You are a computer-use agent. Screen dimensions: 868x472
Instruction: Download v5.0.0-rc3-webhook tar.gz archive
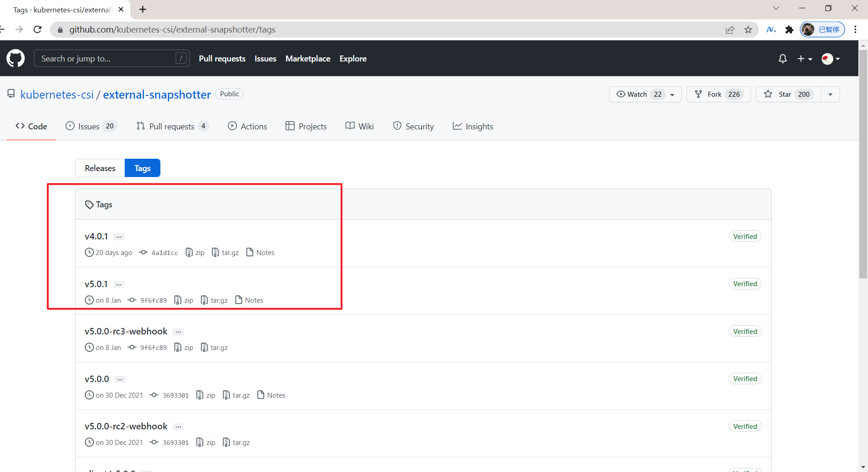coord(214,348)
